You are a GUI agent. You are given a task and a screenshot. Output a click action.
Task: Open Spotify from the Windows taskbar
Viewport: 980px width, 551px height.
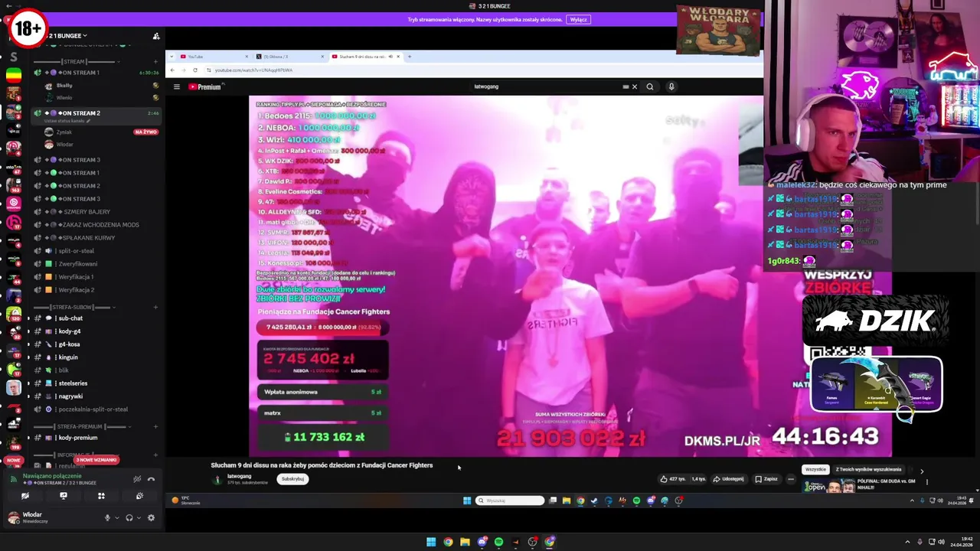click(498, 542)
